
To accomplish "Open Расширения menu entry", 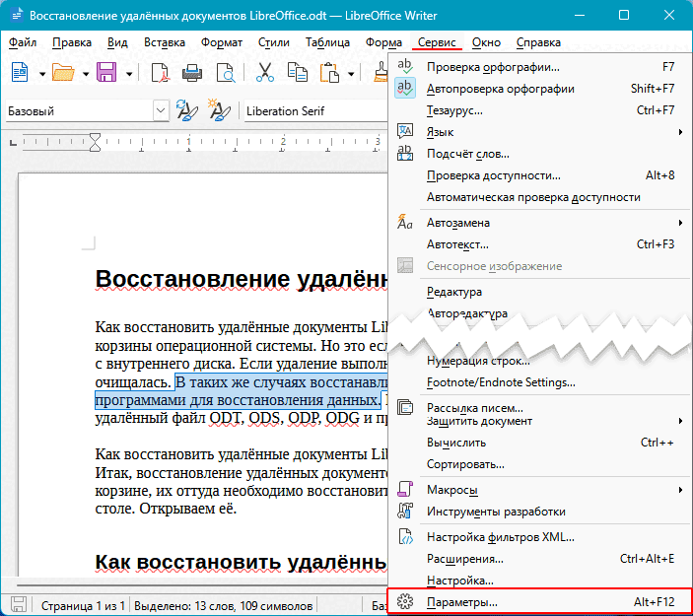I will click(x=539, y=559).
